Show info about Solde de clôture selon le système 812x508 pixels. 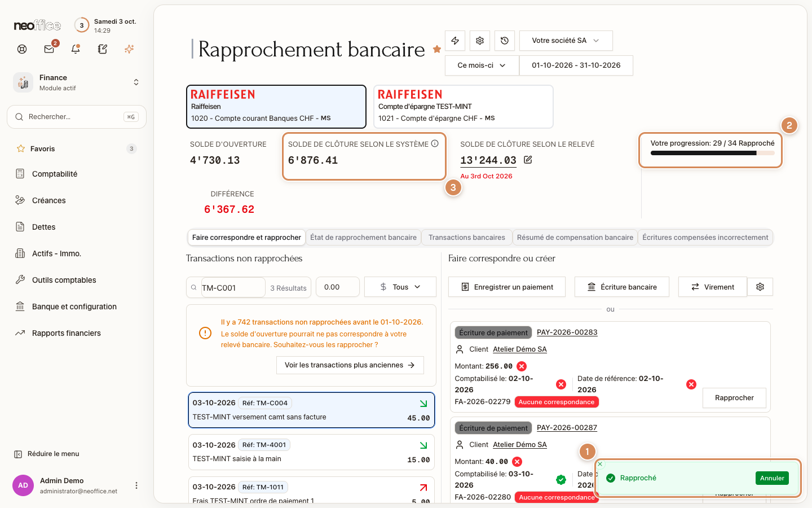click(x=435, y=143)
